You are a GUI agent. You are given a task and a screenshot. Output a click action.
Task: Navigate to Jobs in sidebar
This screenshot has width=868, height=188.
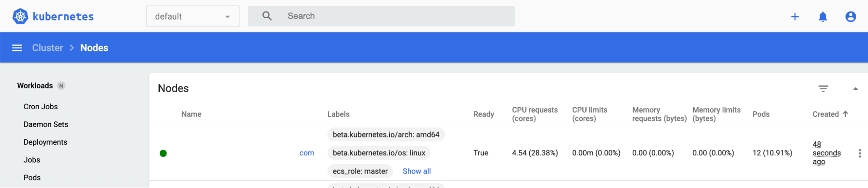tap(32, 160)
